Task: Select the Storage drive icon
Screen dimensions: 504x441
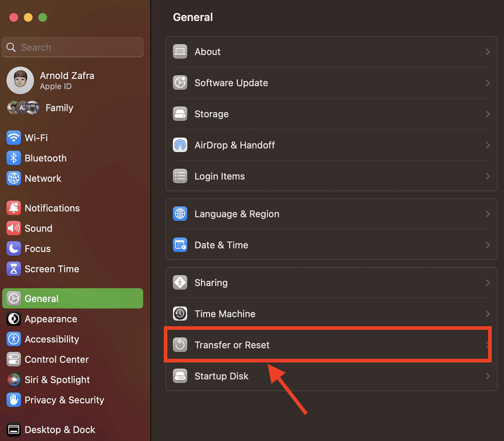Action: (180, 114)
